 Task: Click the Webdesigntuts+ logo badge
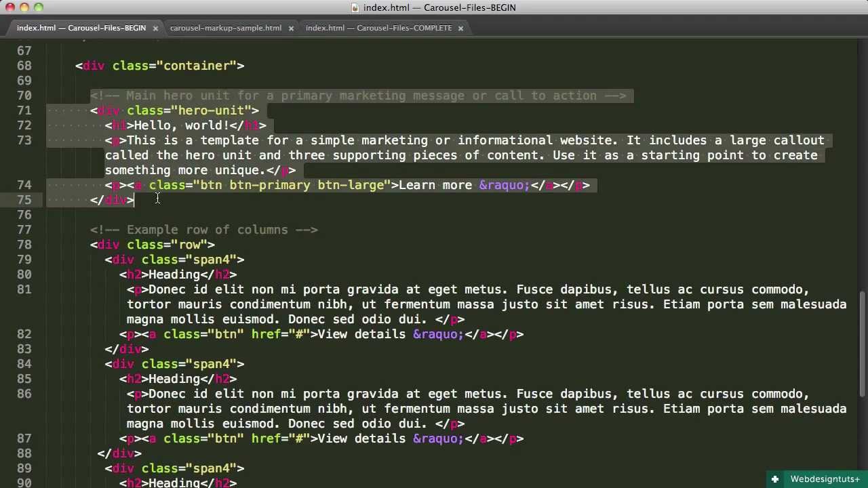point(818,479)
